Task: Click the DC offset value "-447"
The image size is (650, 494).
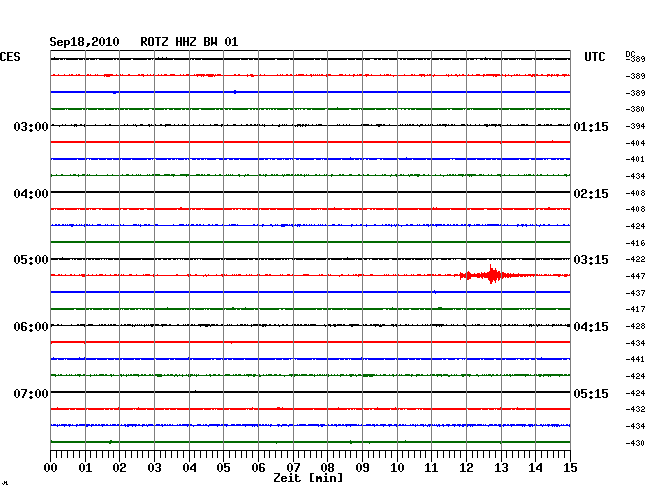Action: click(x=635, y=276)
